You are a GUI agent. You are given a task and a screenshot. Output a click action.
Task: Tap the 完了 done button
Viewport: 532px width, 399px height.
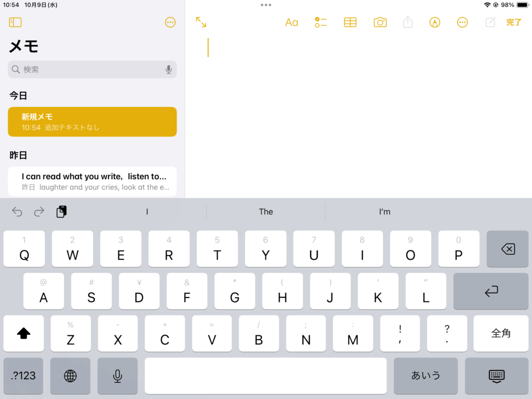pyautogui.click(x=513, y=22)
